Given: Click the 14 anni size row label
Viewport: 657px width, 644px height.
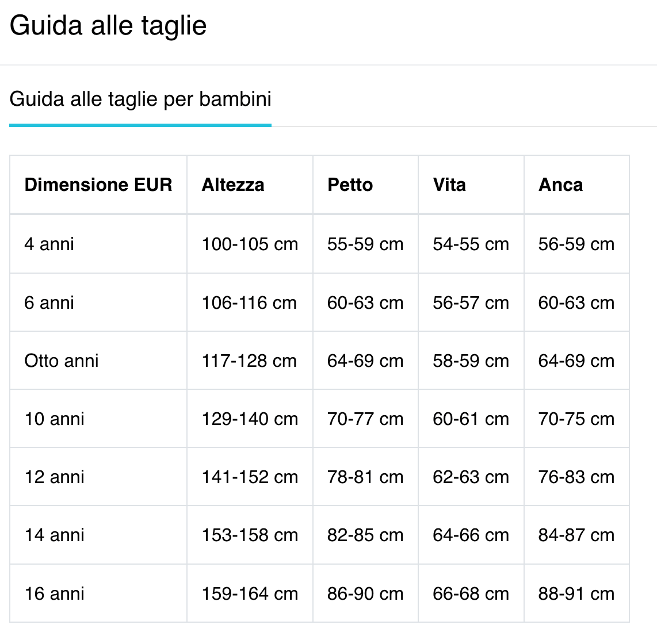Looking at the screenshot, I should (x=55, y=535).
